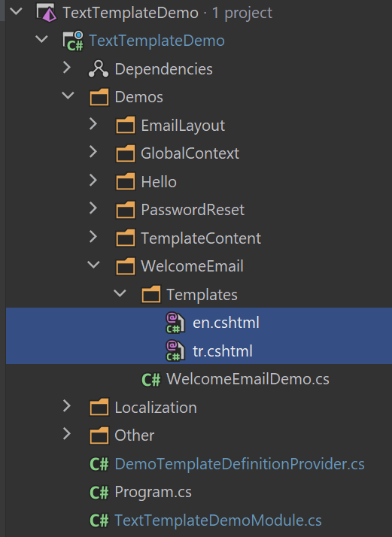The image size is (392, 537).
Task: Click the Demos folder icon
Action: coord(99,97)
